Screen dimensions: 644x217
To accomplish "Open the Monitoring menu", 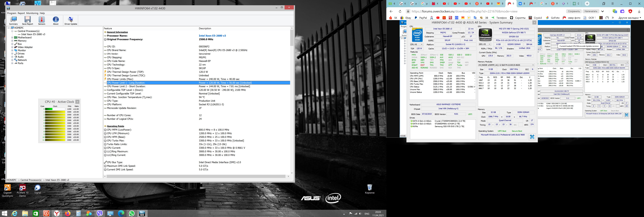I will (x=32, y=13).
